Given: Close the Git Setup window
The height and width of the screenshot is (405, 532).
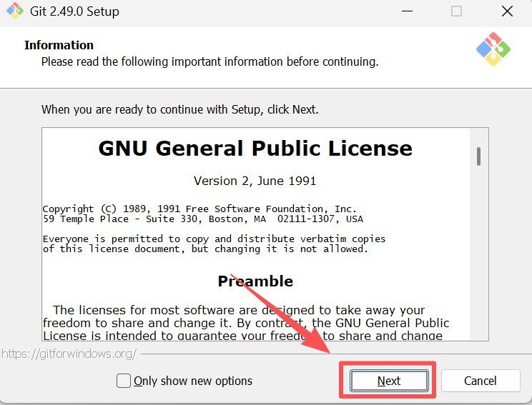Looking at the screenshot, I should pyautogui.click(x=507, y=11).
